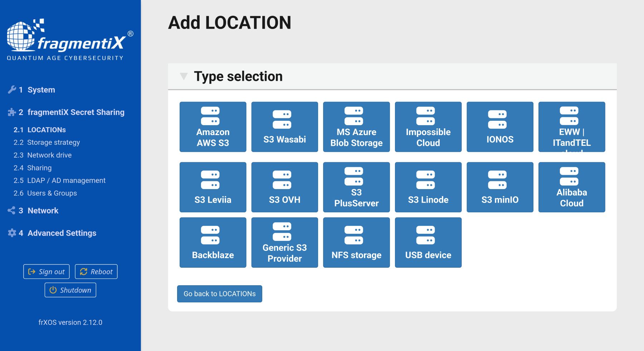Go back to LOCATIONs button
Viewport: 644px width, 351px height.
coord(220,294)
